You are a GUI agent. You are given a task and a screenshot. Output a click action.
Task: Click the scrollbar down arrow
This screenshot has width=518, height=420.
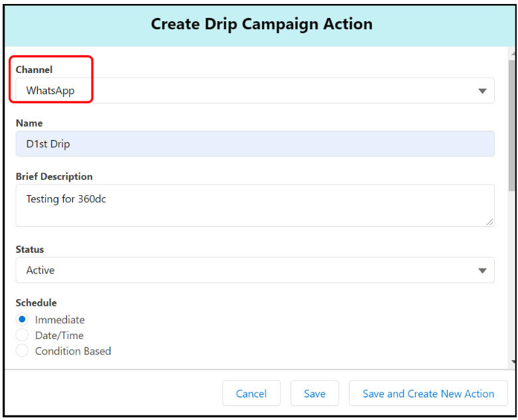[x=512, y=362]
